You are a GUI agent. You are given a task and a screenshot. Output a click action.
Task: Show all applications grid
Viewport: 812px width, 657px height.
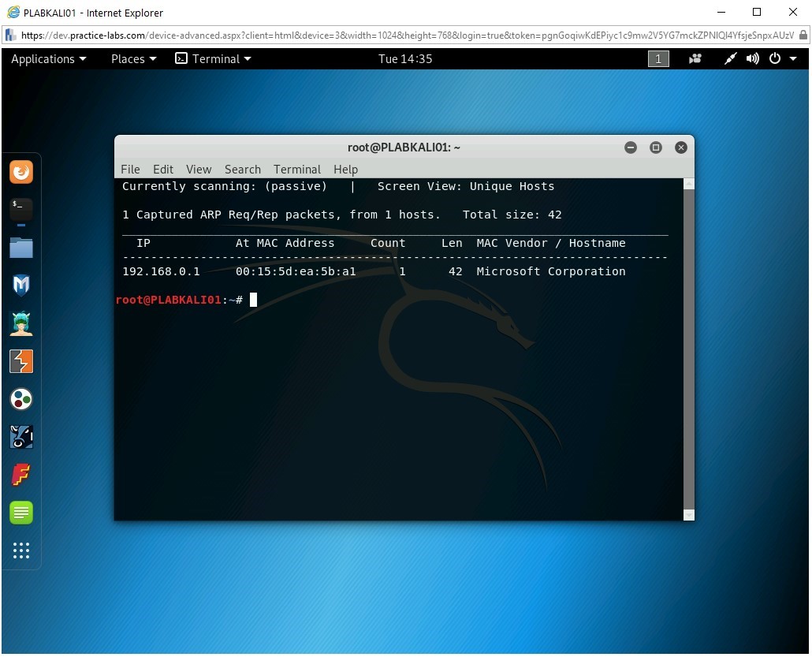pyautogui.click(x=21, y=551)
